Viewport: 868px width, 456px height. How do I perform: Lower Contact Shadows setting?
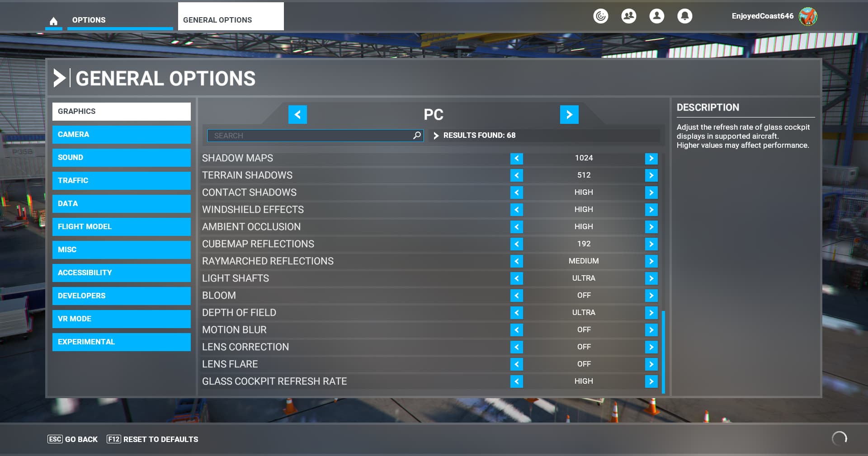(517, 193)
